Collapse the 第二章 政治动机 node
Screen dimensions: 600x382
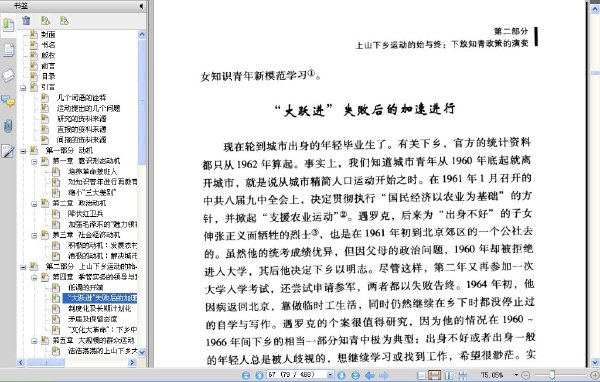point(34,204)
